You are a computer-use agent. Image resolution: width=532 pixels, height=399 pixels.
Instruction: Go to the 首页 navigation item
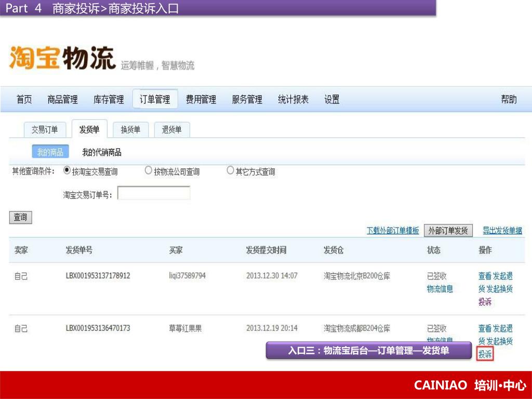24,99
